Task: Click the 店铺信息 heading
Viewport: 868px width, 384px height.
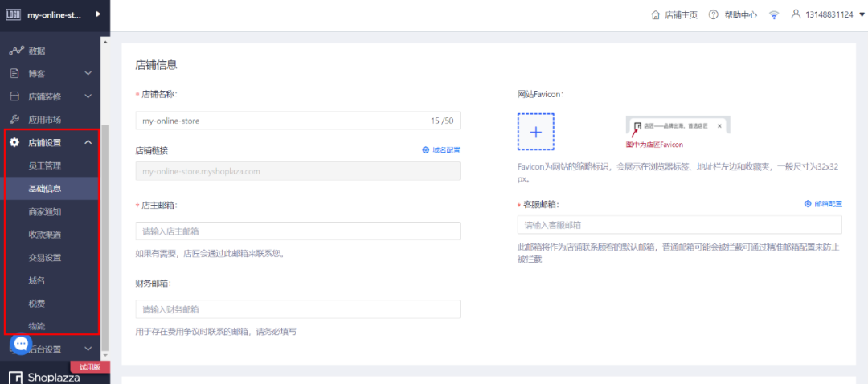Action: tap(156, 65)
